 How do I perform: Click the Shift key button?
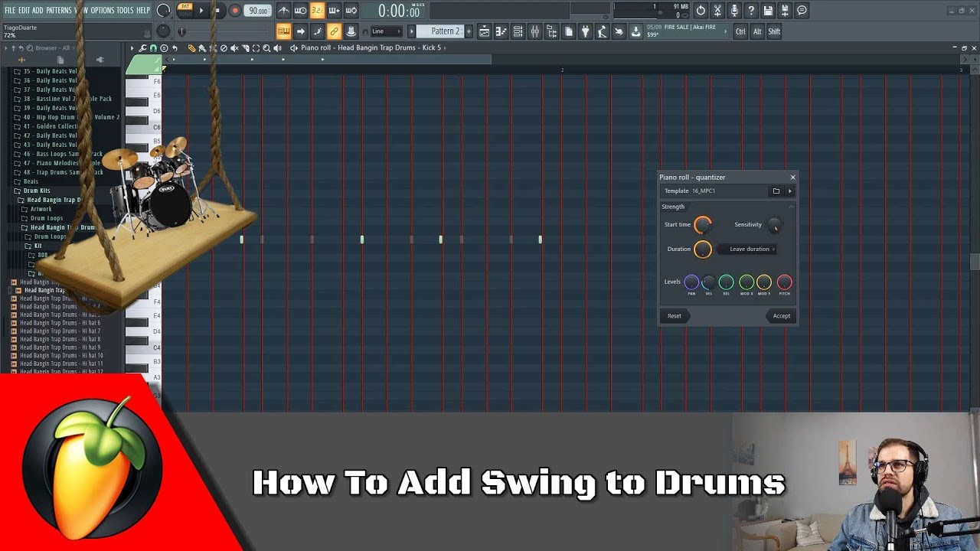pyautogui.click(x=774, y=31)
